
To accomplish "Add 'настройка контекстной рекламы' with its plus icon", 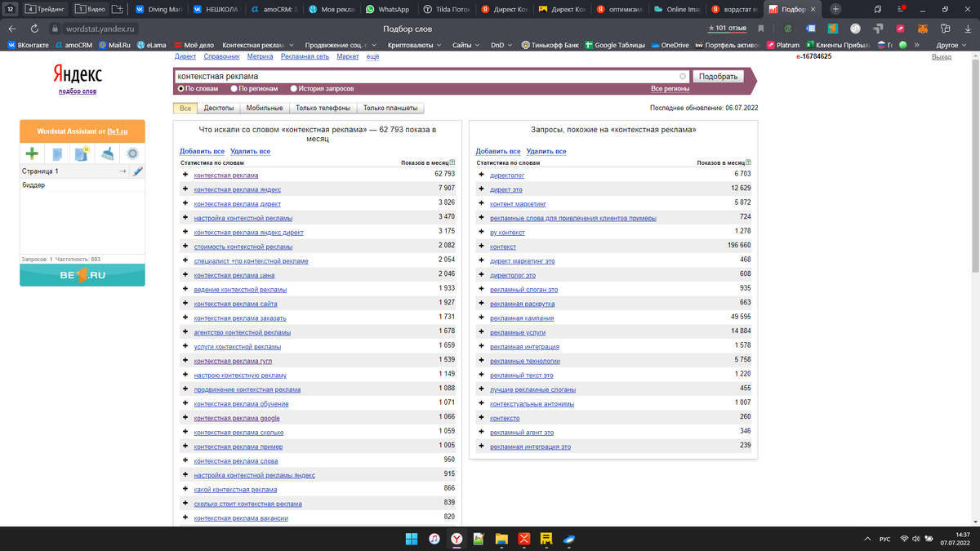I will 185,218.
